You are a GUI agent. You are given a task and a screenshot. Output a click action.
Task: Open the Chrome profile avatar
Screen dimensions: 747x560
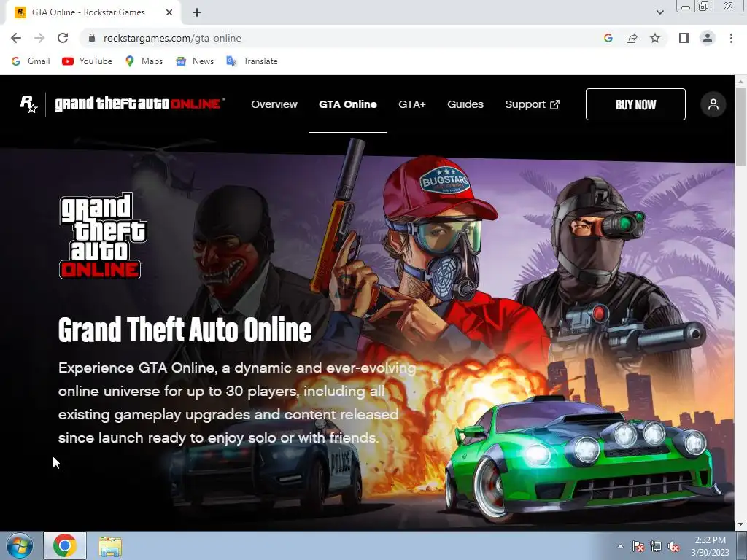pyautogui.click(x=708, y=38)
